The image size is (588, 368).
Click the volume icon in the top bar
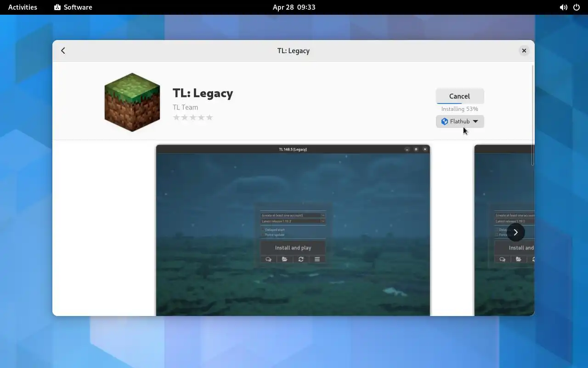coord(563,7)
